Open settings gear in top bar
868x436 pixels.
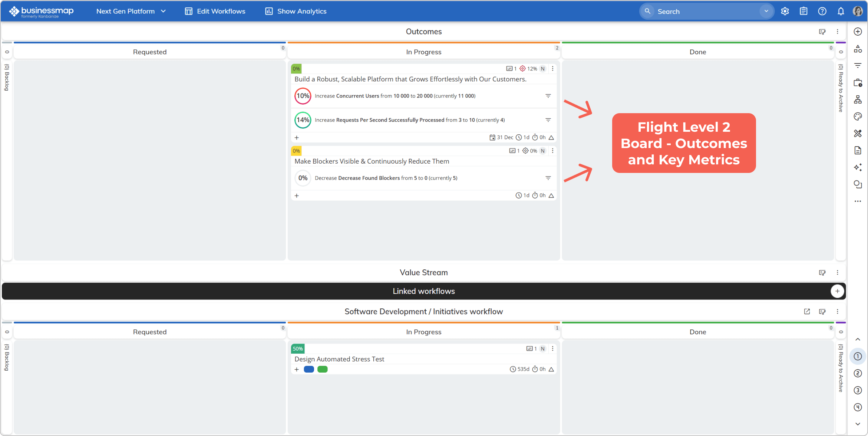point(785,11)
